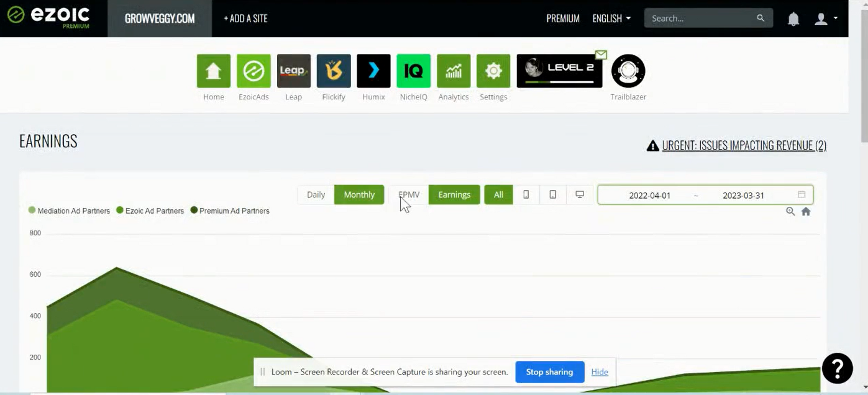Switch the chart to Monthly view
This screenshot has height=395, width=868.
(359, 194)
